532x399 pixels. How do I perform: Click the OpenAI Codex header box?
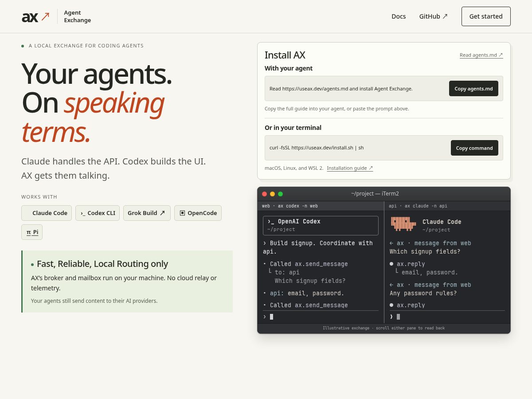click(x=321, y=225)
